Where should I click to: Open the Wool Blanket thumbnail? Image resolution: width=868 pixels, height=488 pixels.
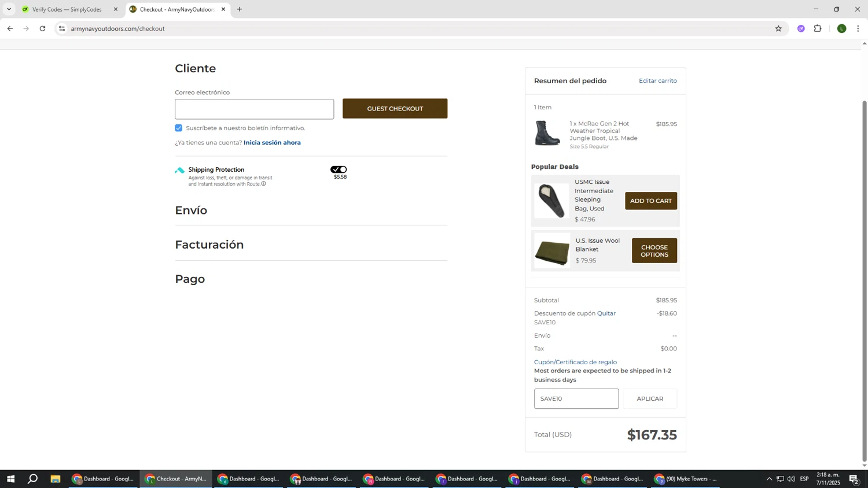coord(552,250)
